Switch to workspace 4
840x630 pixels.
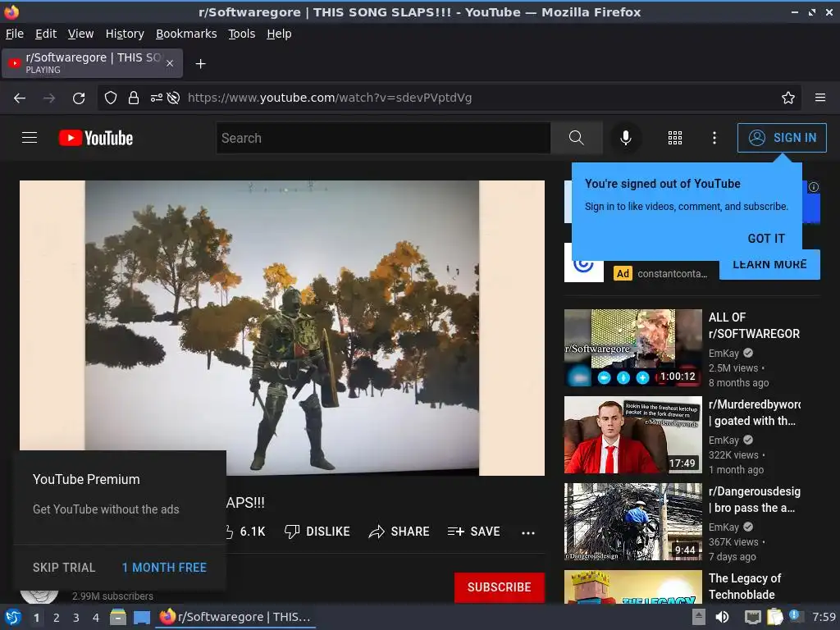point(96,618)
